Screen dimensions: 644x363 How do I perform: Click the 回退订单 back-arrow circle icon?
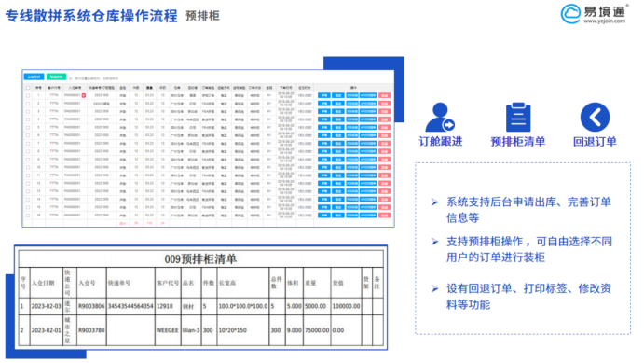click(595, 118)
